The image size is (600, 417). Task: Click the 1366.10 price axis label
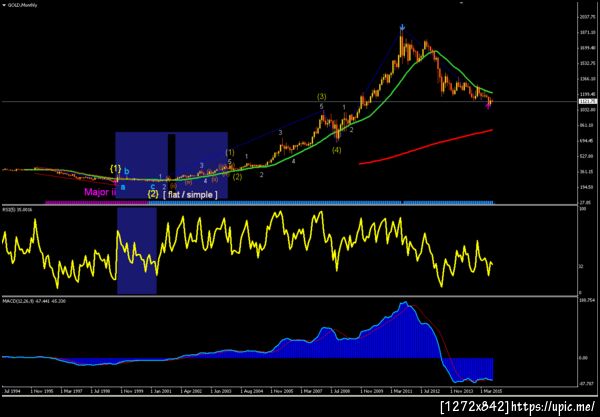[587, 78]
